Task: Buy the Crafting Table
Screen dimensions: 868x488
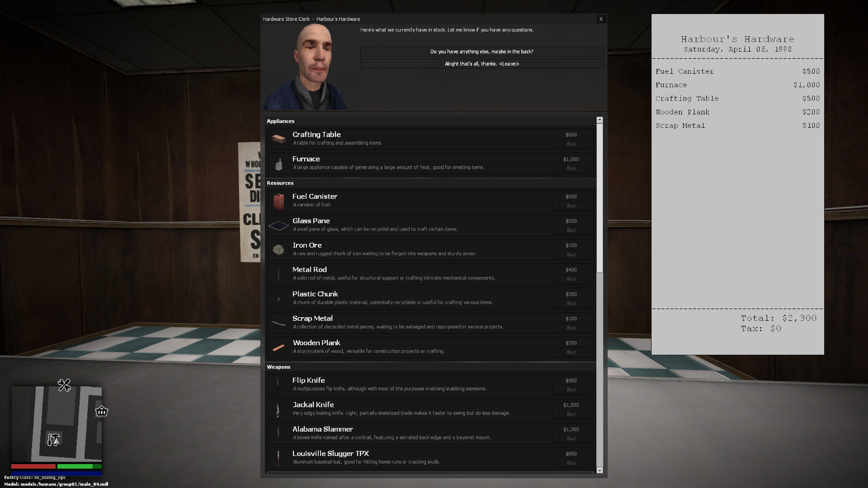Action: click(x=571, y=144)
